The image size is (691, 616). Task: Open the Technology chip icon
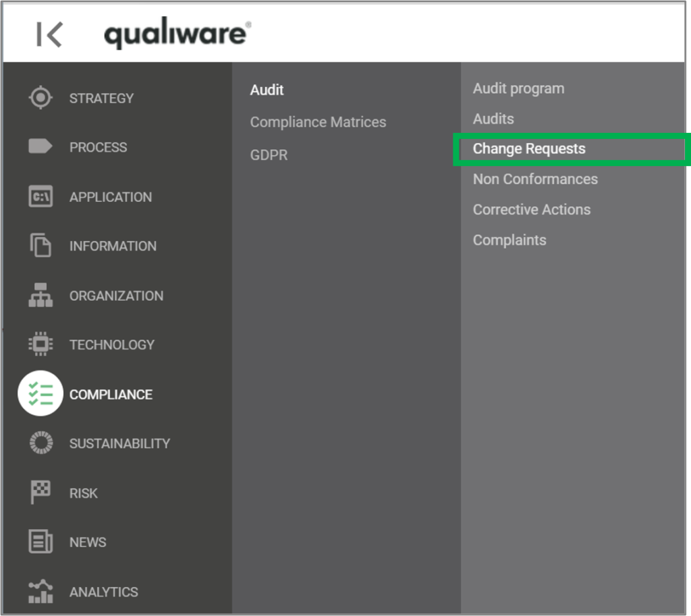(x=40, y=344)
